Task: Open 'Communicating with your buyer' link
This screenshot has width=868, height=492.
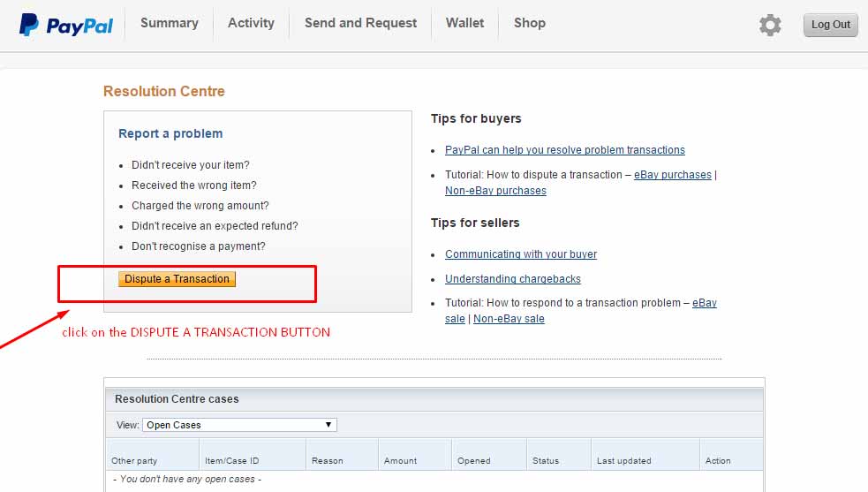Action: tap(521, 254)
